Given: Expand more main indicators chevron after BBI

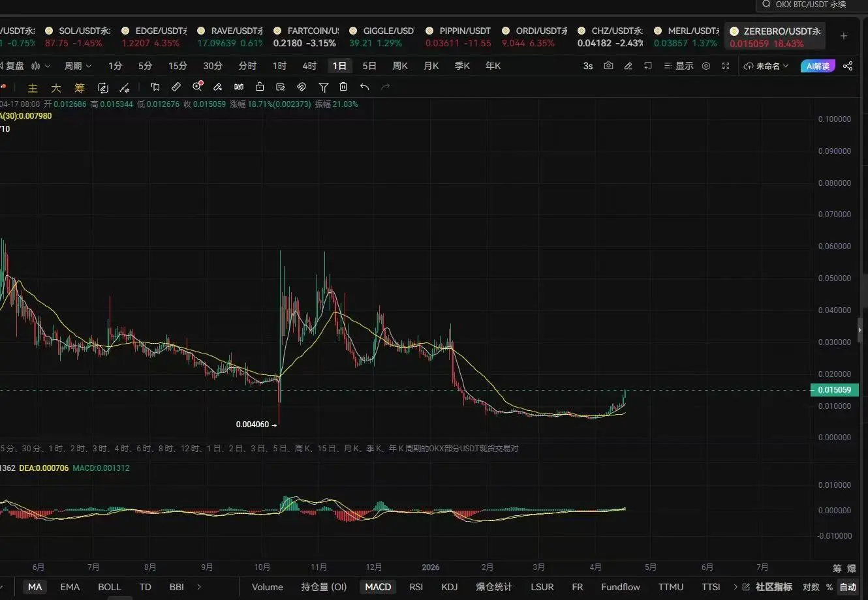Looking at the screenshot, I should (x=199, y=587).
